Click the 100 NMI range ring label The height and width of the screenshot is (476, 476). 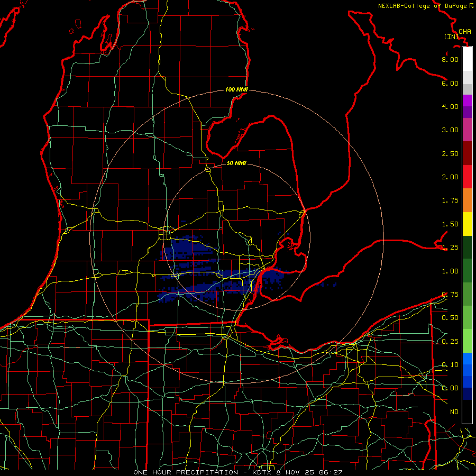(x=236, y=89)
